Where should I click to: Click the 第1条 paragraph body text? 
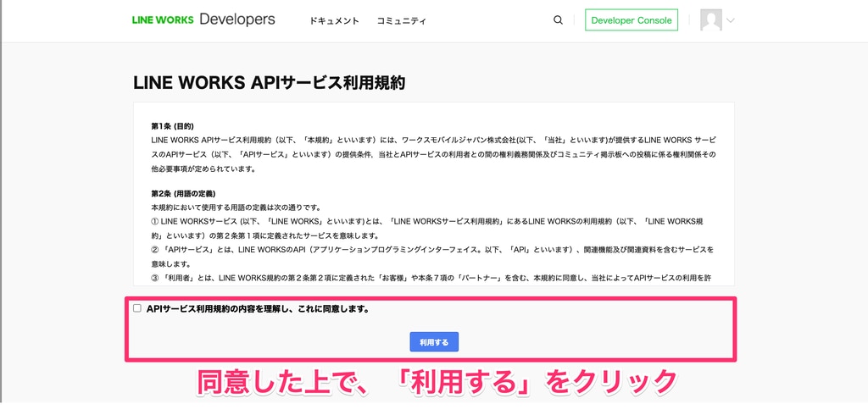pos(432,153)
